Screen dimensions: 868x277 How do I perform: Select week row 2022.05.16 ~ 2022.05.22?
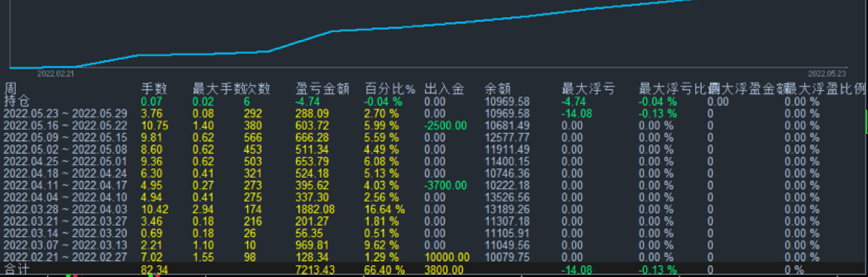point(65,125)
